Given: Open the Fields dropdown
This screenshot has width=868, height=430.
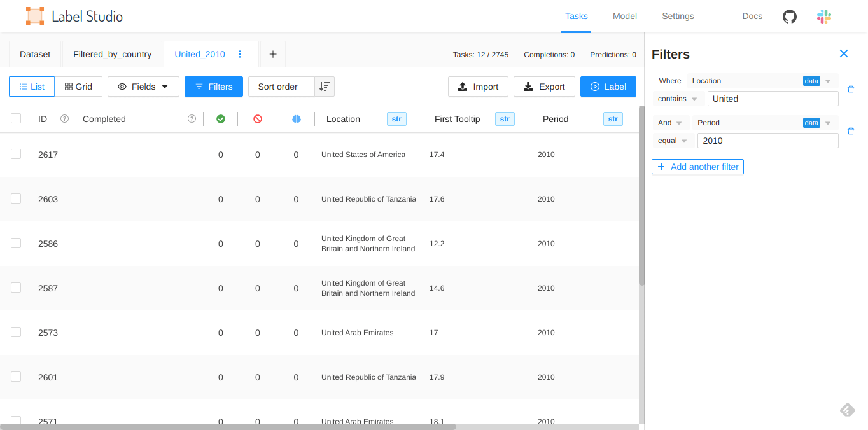Looking at the screenshot, I should (143, 87).
